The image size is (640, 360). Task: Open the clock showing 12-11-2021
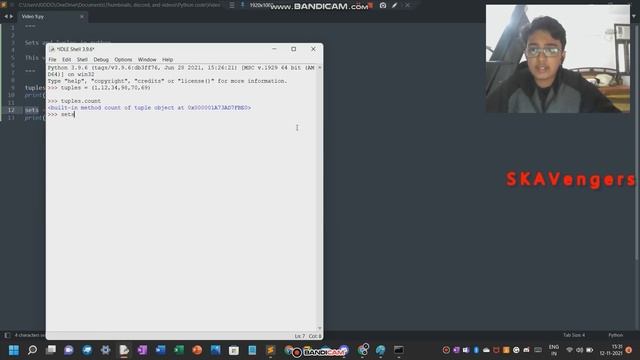(x=611, y=350)
